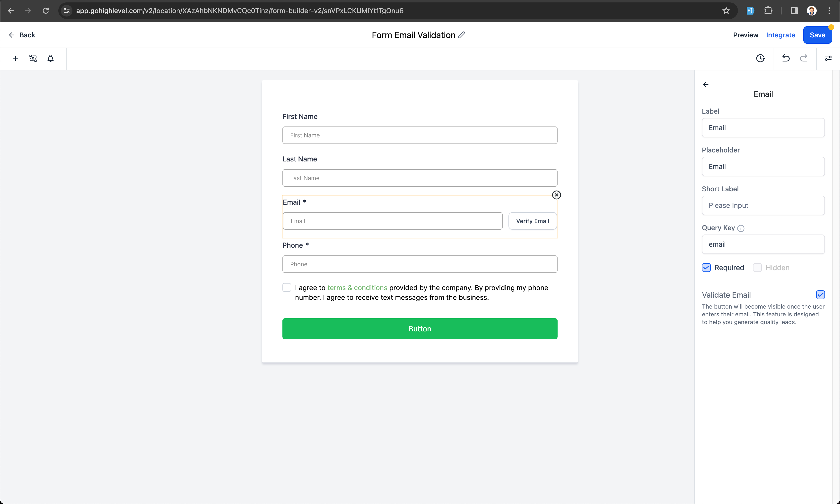Open the Integrate option

click(780, 35)
